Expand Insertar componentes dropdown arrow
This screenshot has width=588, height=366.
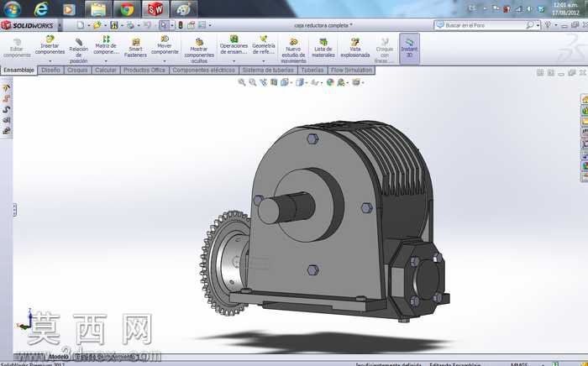(x=50, y=61)
